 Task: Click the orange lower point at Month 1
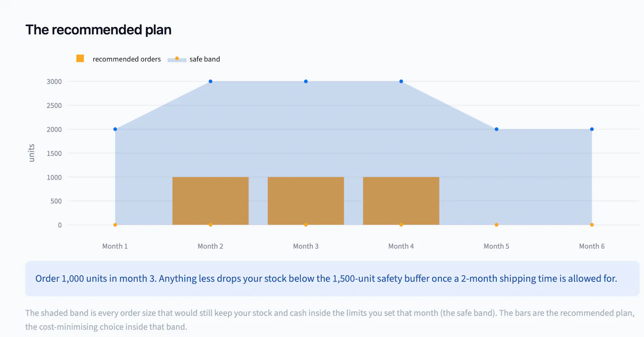click(115, 225)
